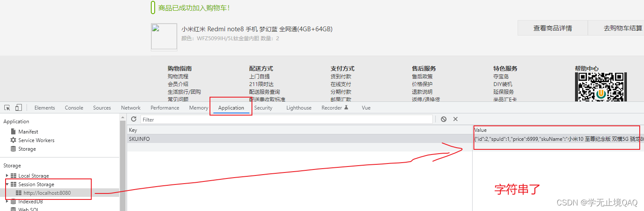Open the 211限时达 link

pos(261,84)
